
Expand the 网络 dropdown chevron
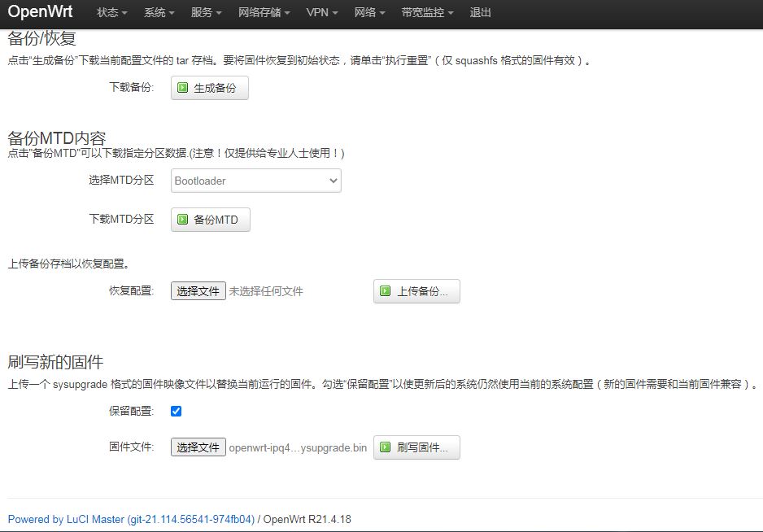pos(382,13)
